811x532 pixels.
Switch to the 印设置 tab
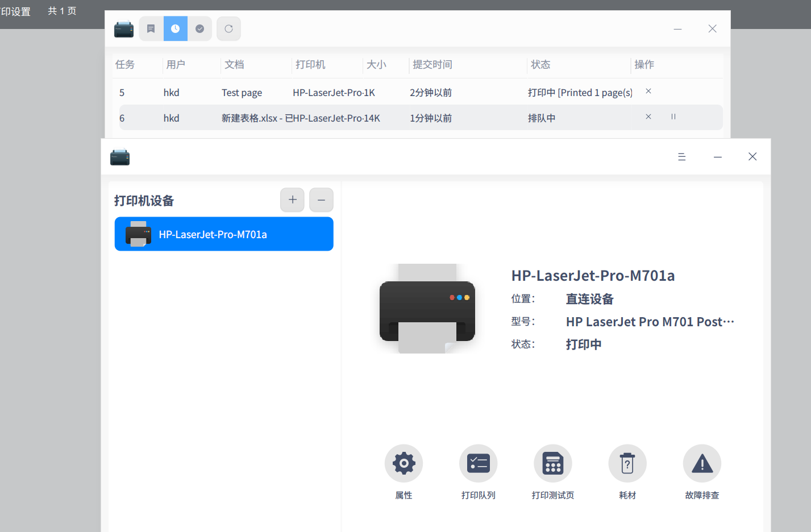15,11
